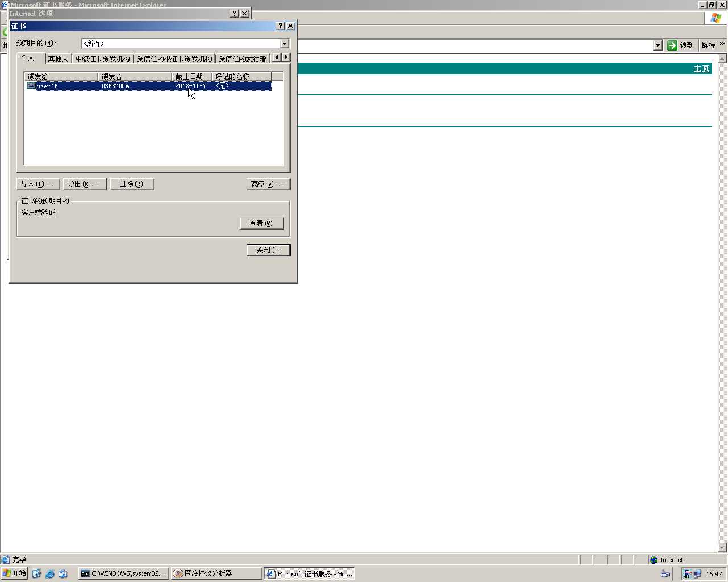Screen dimensions: 728x582
Task: Click the 完毕 status bar text
Action: pyautogui.click(x=19, y=560)
